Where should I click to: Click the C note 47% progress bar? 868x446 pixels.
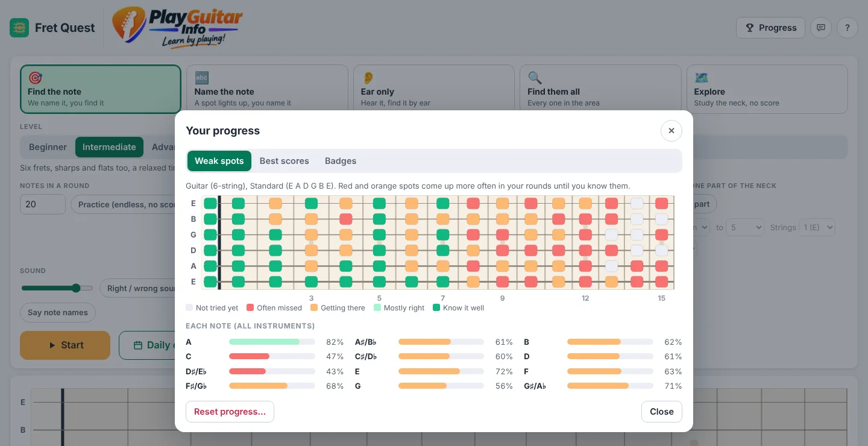coord(272,356)
